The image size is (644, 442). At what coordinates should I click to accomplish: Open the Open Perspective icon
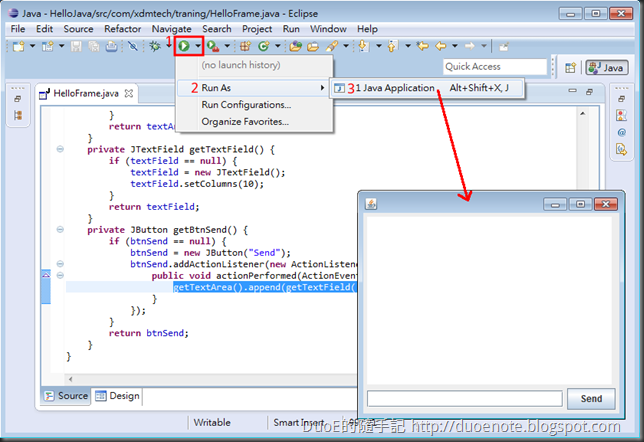pos(571,68)
